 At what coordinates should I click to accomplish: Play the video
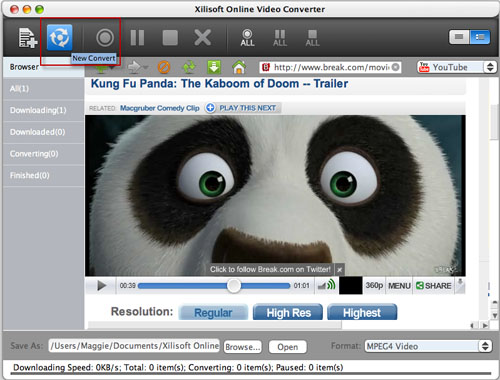click(x=101, y=286)
